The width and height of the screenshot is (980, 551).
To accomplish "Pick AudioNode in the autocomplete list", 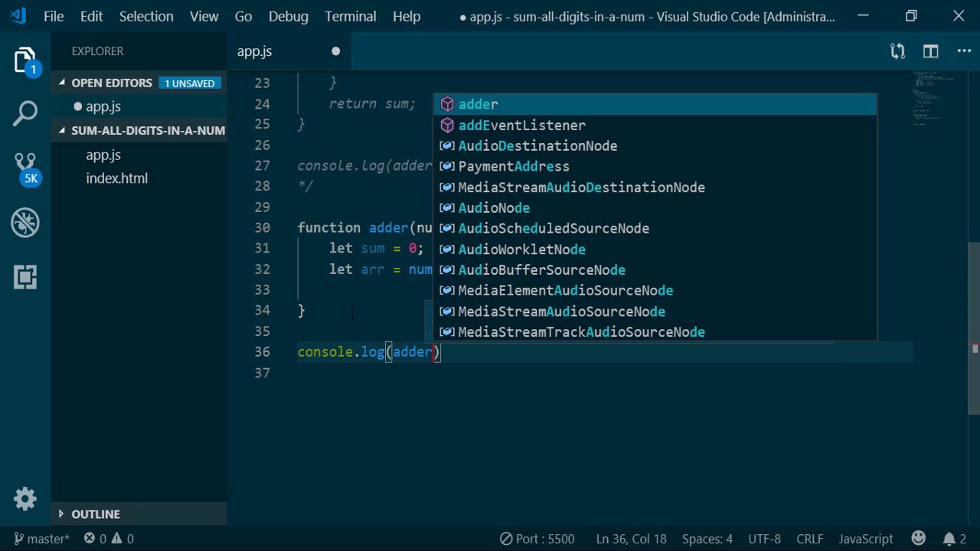I will point(655,208).
